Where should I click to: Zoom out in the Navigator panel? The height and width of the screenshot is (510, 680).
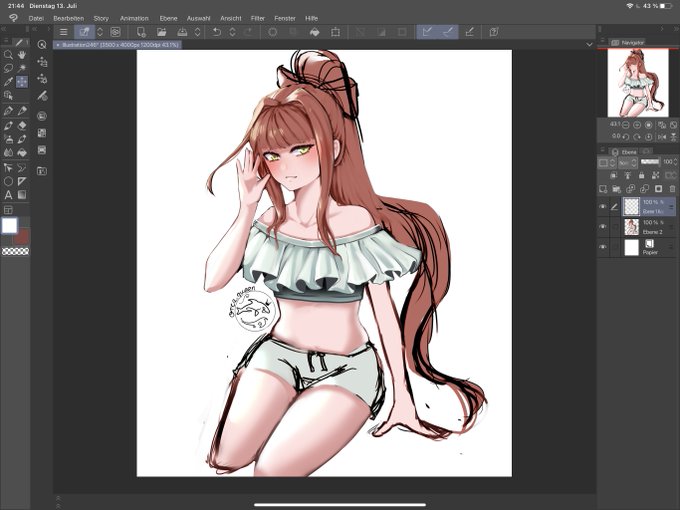[x=625, y=125]
